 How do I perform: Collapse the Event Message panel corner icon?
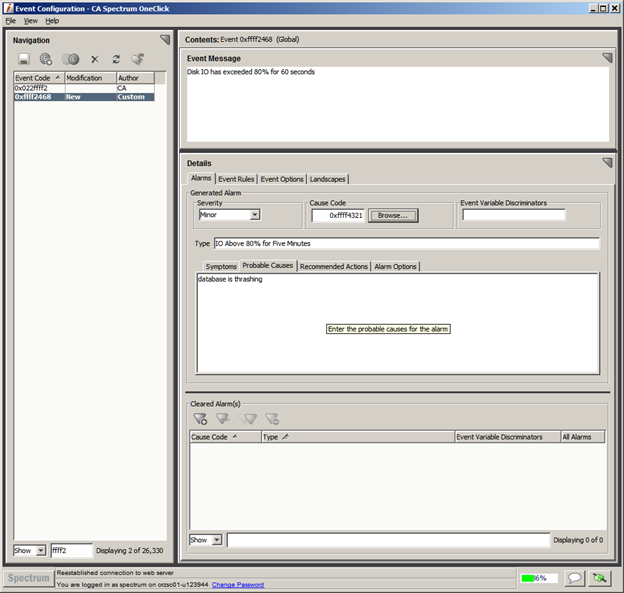(607, 58)
